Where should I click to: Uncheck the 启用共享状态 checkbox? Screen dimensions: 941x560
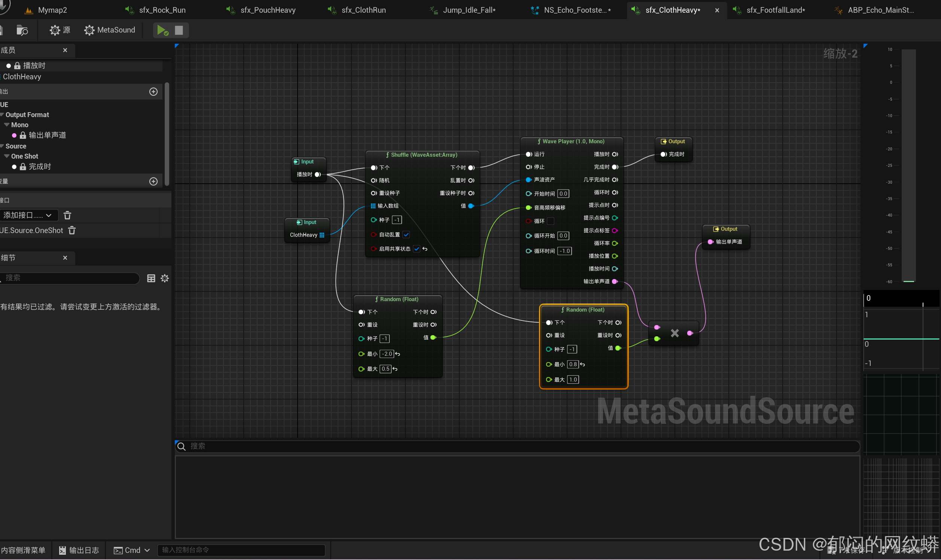(416, 249)
